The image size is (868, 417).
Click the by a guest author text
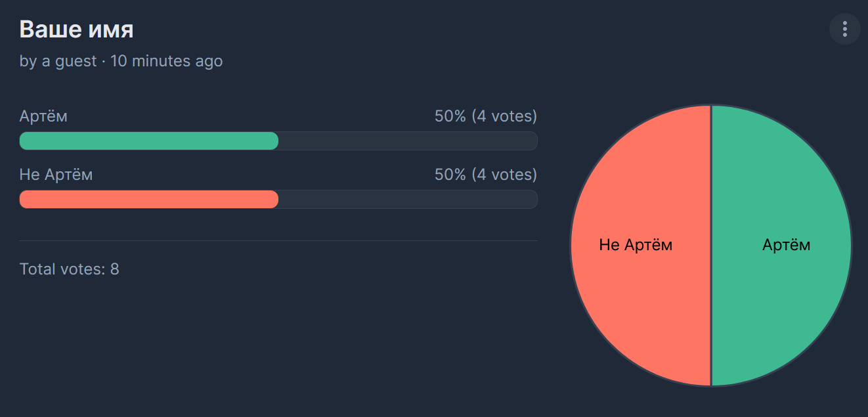(58, 61)
